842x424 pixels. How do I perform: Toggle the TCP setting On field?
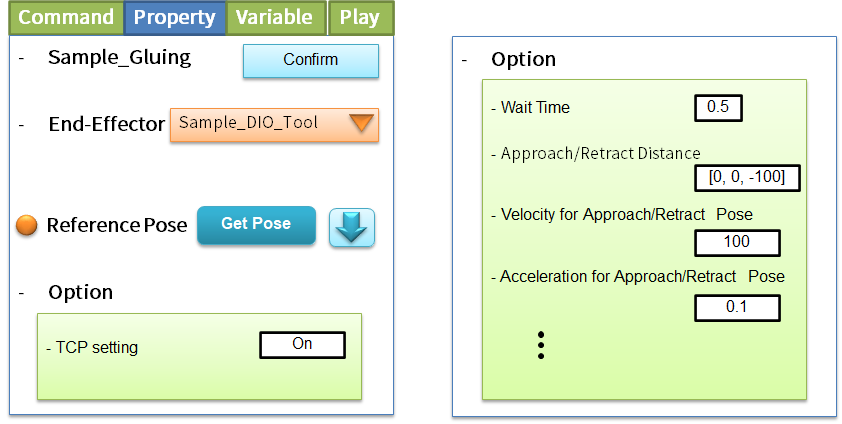(x=302, y=344)
